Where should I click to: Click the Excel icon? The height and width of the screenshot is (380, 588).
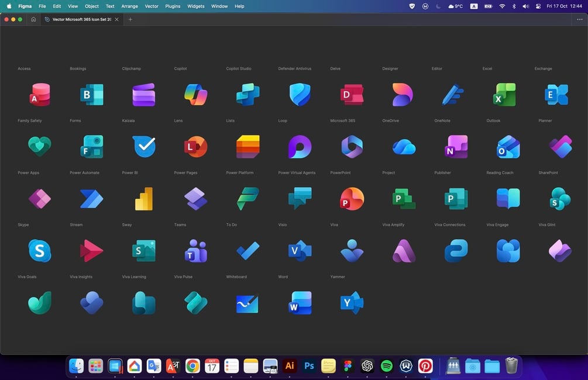[504, 95]
